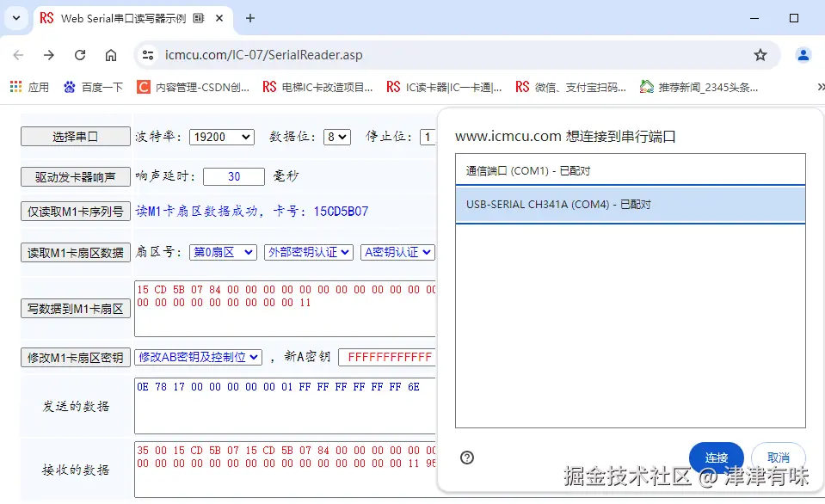825x504 pixels.
Task: Open the IC读卡器 bookmark
Action: click(x=444, y=88)
